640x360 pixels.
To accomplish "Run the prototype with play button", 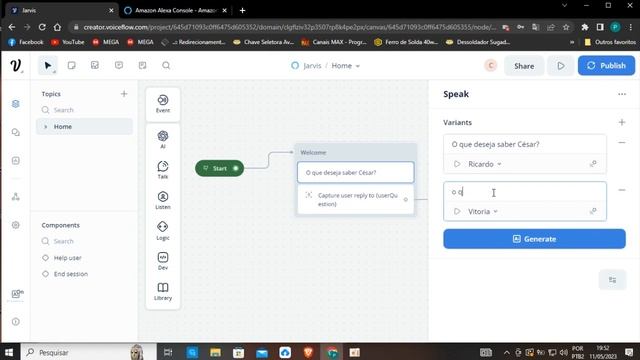I will 561,66.
